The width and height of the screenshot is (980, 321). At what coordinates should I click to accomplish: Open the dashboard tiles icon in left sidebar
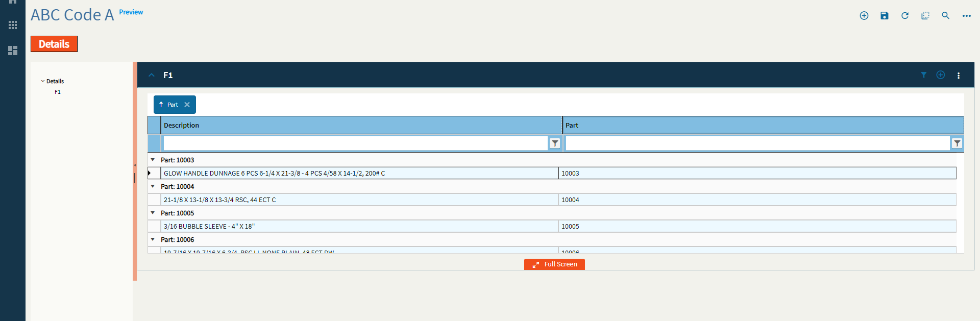(13, 51)
